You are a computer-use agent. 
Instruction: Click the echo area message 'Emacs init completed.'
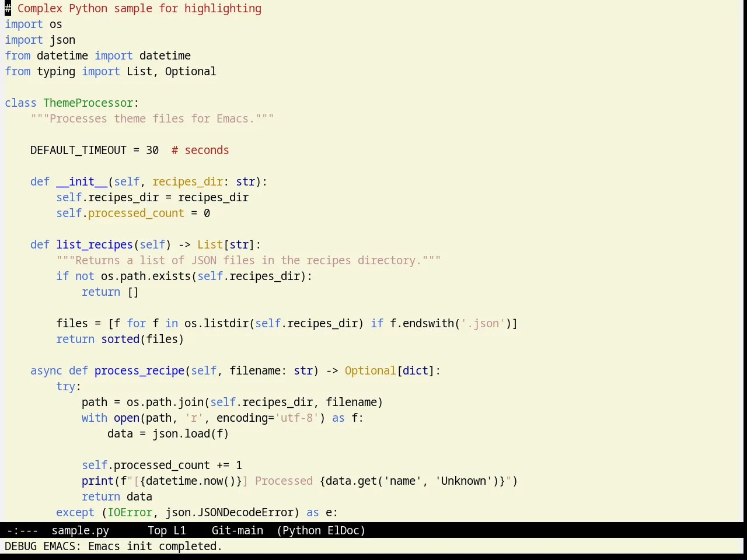155,546
